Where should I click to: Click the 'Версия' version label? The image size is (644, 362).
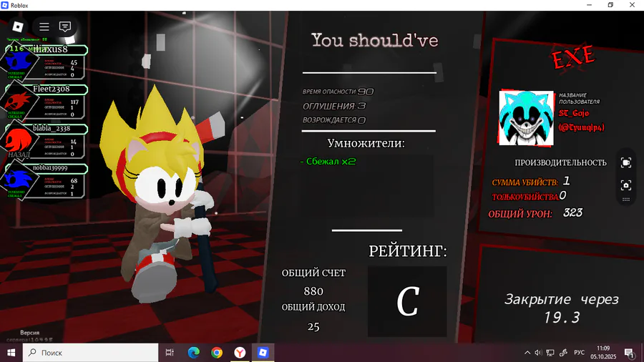tap(29, 333)
